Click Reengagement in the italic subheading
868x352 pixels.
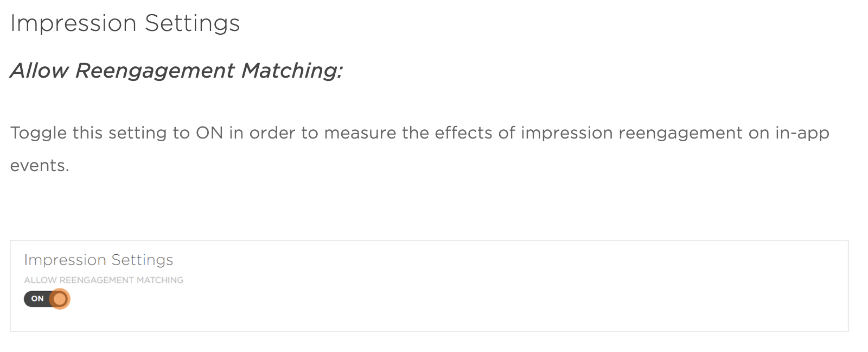[155, 71]
